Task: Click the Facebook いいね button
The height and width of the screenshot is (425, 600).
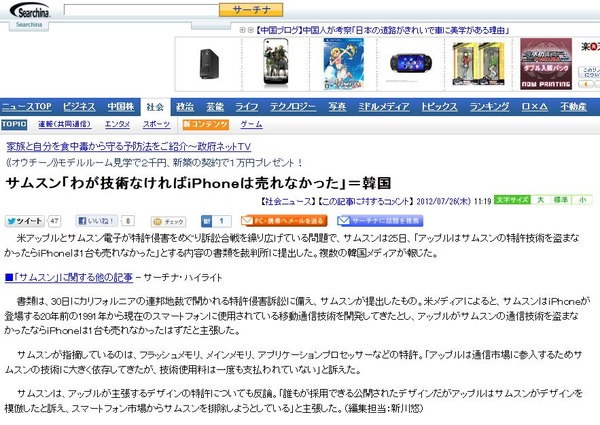Action: coord(96,221)
